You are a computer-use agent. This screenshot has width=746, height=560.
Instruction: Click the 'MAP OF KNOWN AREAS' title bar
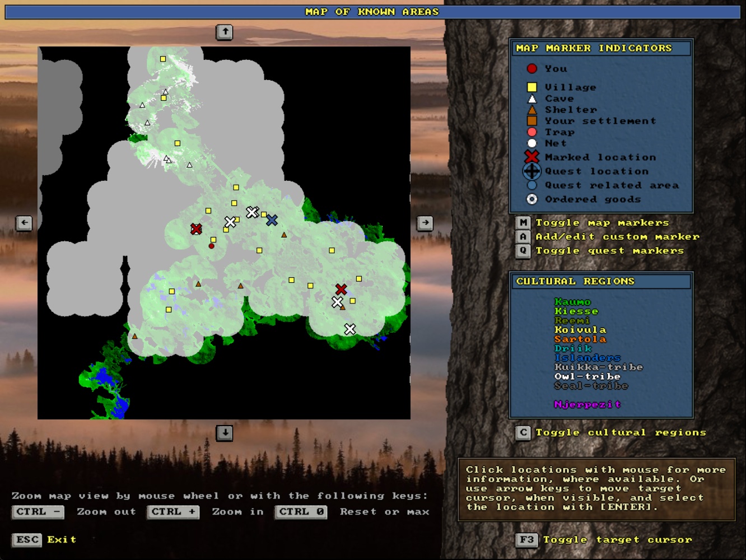point(372,12)
